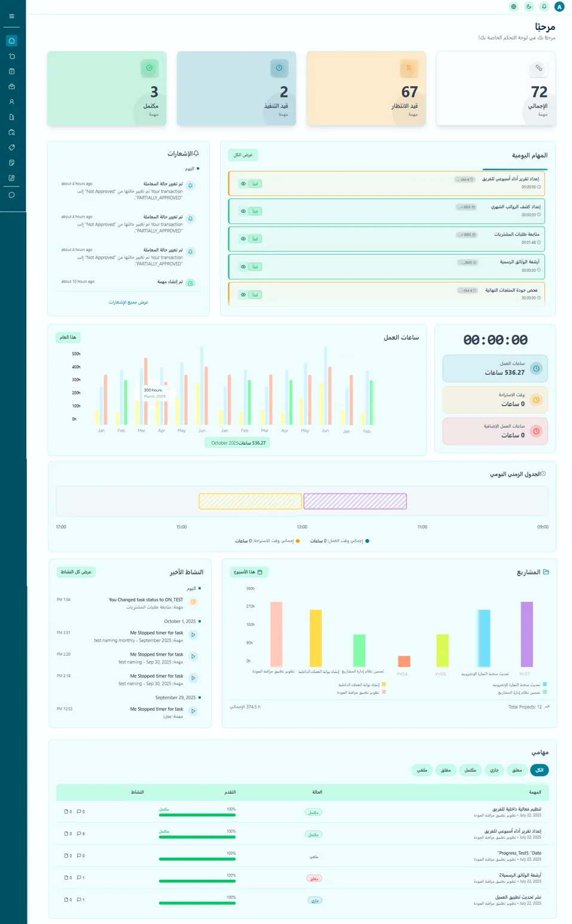Viewport: 572px width, 924px height.
Task: View details with the eye icon for إعداد كشف الرواتب الشهري
Action: tap(243, 211)
